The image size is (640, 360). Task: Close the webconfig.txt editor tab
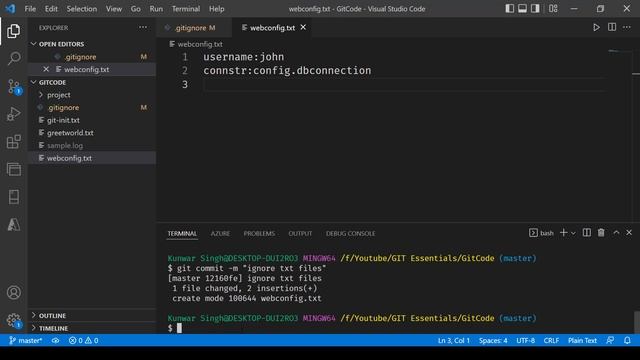tap(303, 27)
